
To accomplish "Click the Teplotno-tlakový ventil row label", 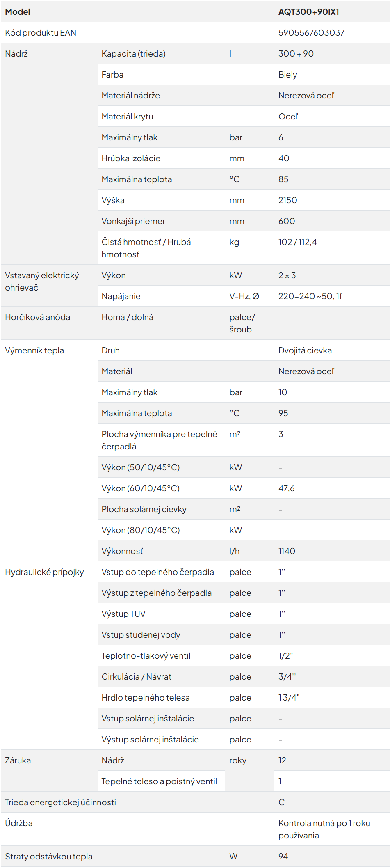I will 146,656.
